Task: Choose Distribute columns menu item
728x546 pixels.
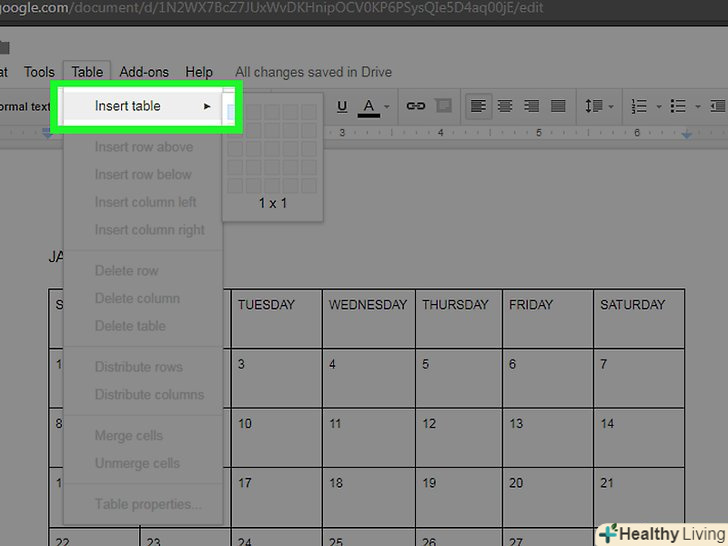Action: [x=143, y=395]
